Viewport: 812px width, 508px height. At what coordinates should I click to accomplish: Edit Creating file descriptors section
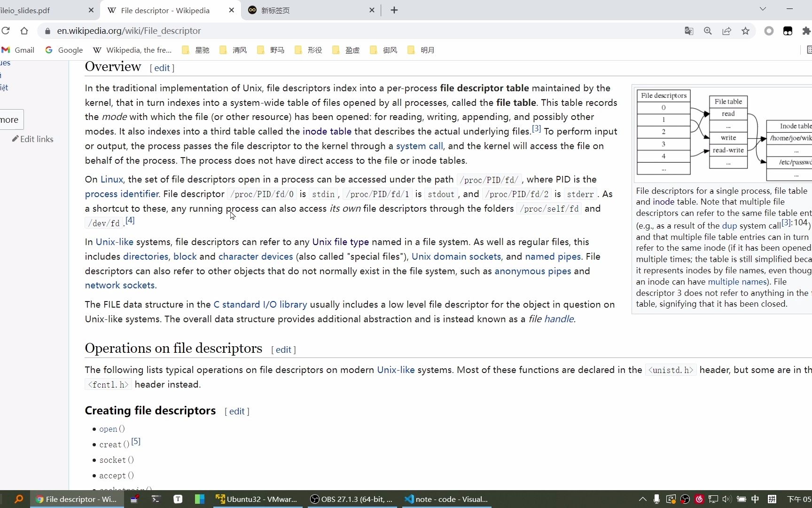click(x=237, y=411)
